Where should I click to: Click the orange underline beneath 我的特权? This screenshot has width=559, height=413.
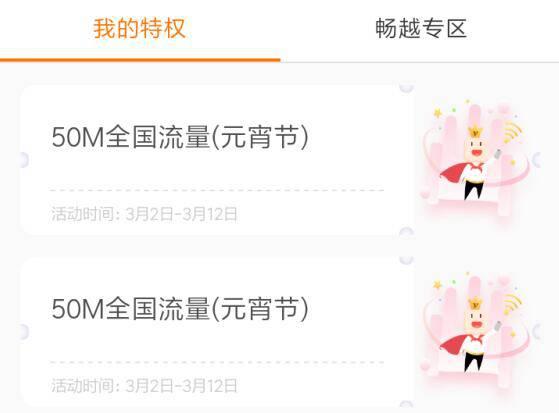[x=140, y=60]
